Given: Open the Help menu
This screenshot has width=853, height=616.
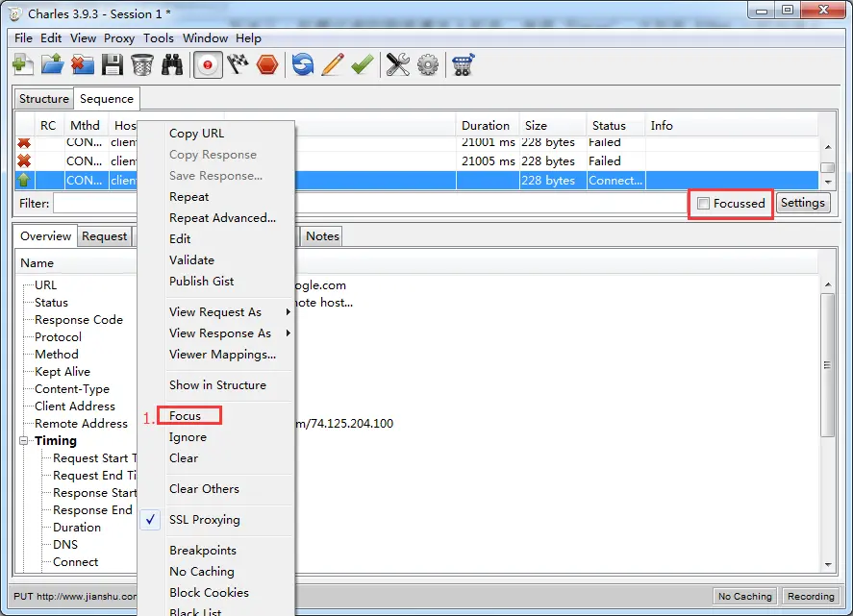Looking at the screenshot, I should 248,38.
